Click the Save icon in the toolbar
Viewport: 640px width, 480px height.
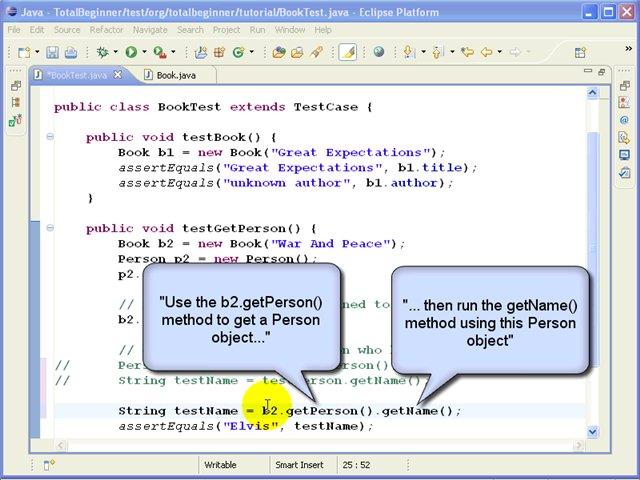click(53, 52)
